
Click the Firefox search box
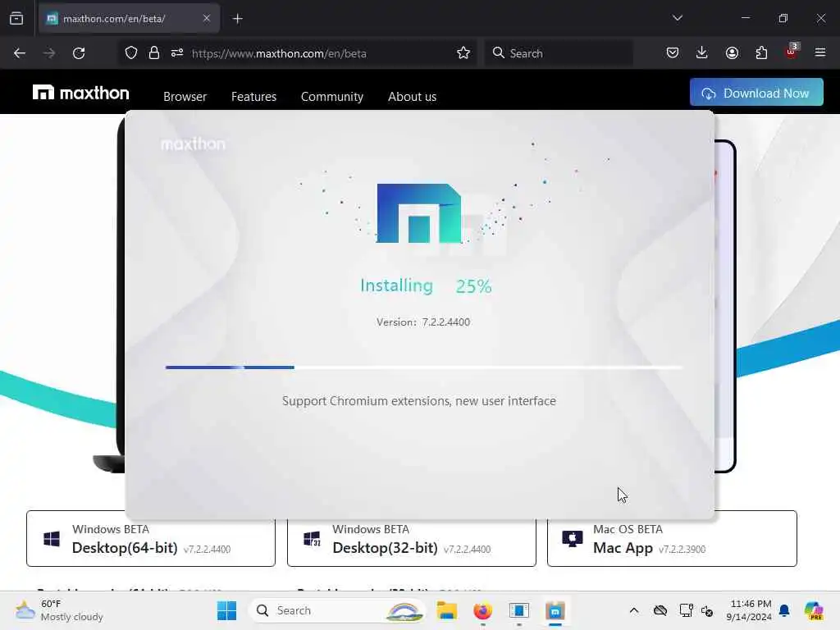click(x=558, y=53)
